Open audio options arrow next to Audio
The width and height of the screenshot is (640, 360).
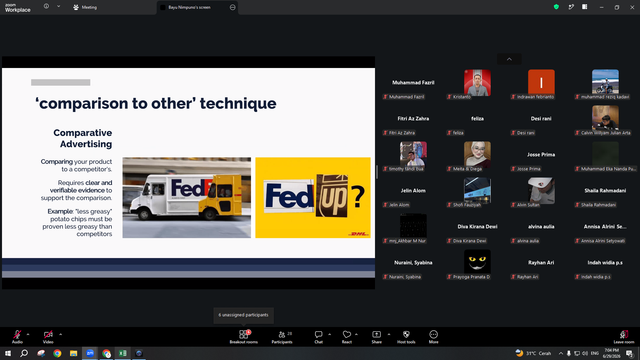pos(28,334)
